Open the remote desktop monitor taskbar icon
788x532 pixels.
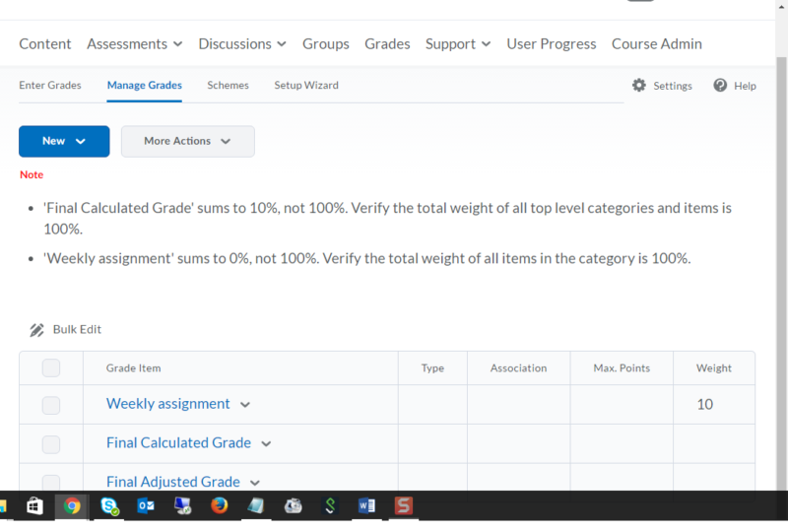point(182,505)
